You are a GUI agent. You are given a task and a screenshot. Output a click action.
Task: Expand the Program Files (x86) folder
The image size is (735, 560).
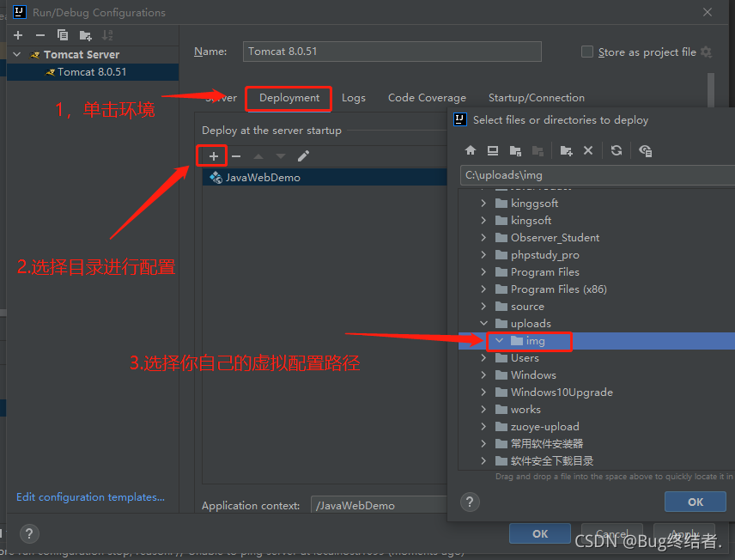point(483,289)
